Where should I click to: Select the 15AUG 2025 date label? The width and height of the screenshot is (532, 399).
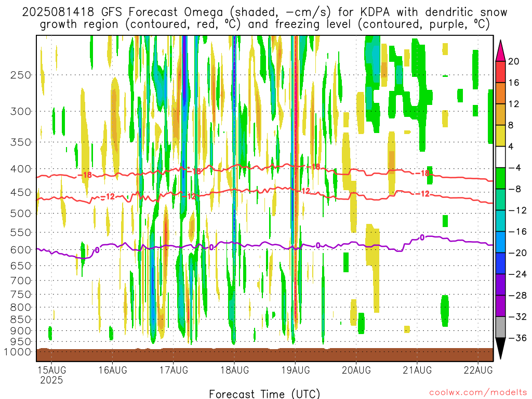pos(51,375)
